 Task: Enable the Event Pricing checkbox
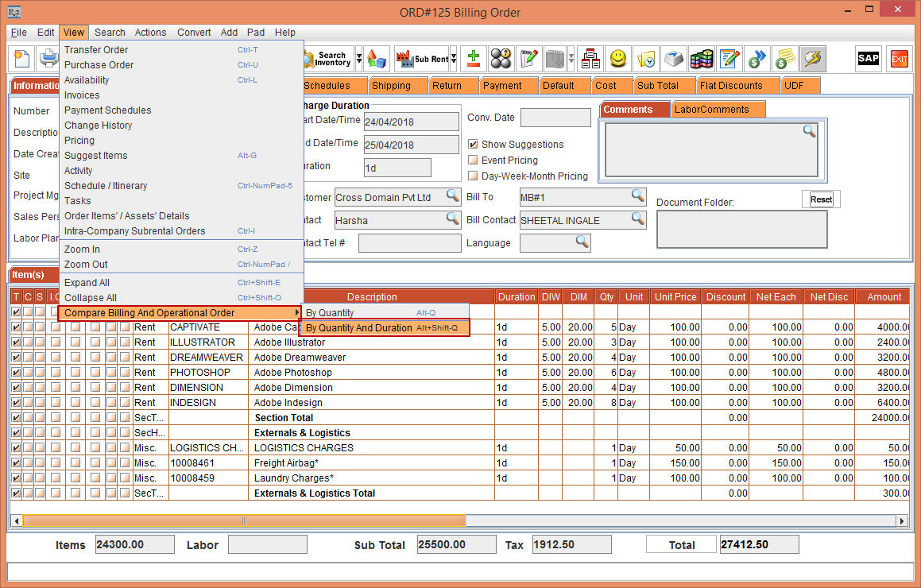point(474,161)
